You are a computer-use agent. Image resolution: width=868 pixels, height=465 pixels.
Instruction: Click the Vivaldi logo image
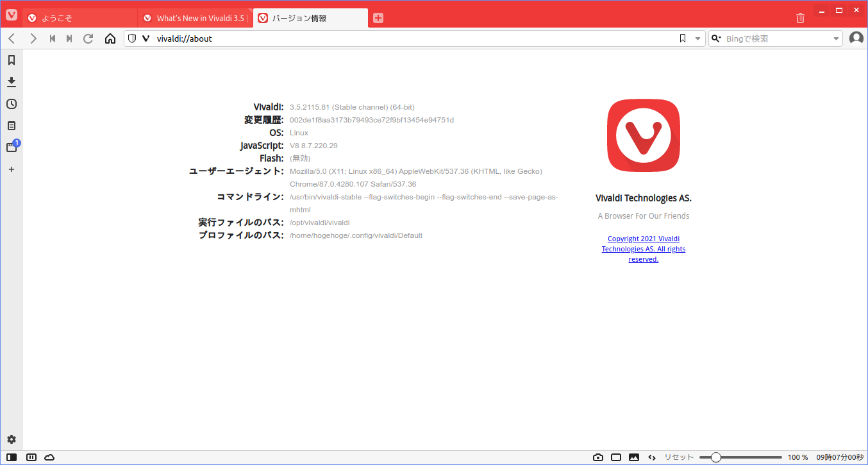(x=644, y=135)
